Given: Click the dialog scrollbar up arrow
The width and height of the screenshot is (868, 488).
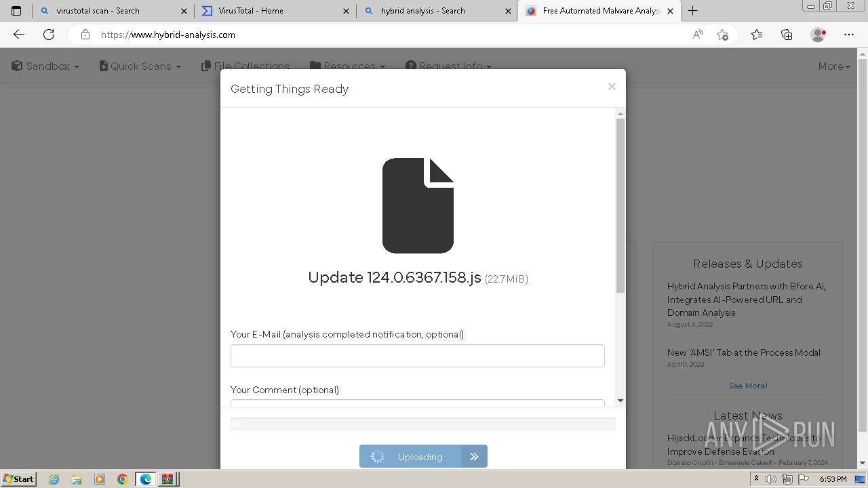Looking at the screenshot, I should pos(620,114).
